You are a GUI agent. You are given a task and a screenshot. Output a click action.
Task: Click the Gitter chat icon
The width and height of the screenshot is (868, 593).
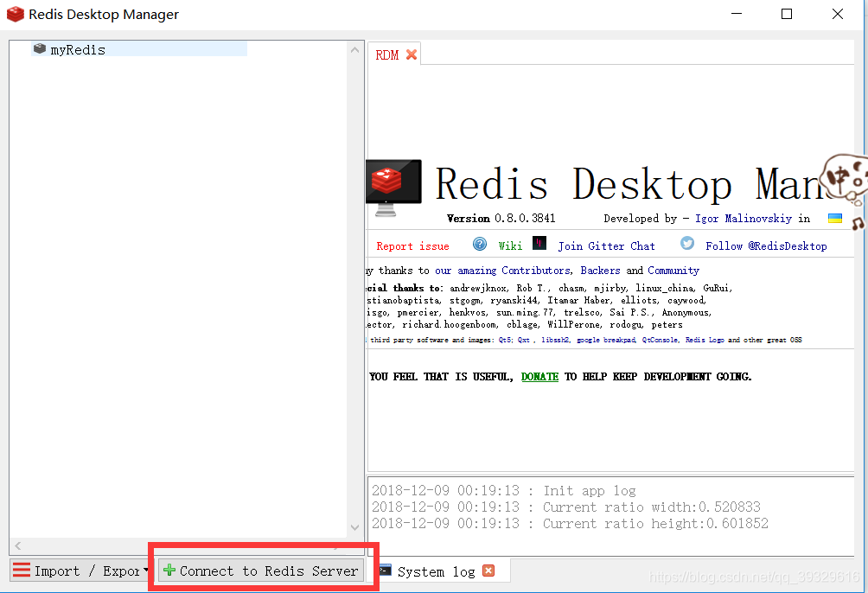(x=539, y=243)
